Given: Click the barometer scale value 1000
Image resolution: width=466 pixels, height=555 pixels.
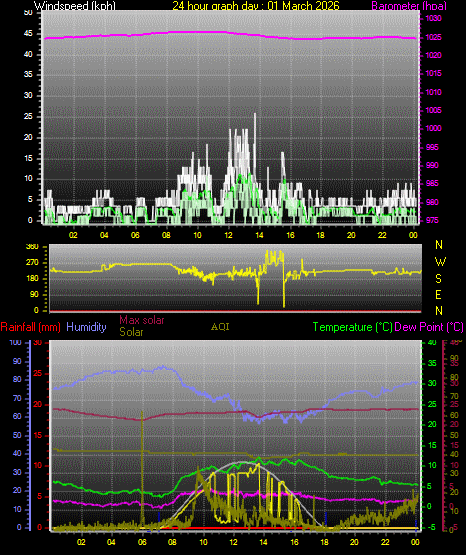Looking at the screenshot, I should (433, 128).
